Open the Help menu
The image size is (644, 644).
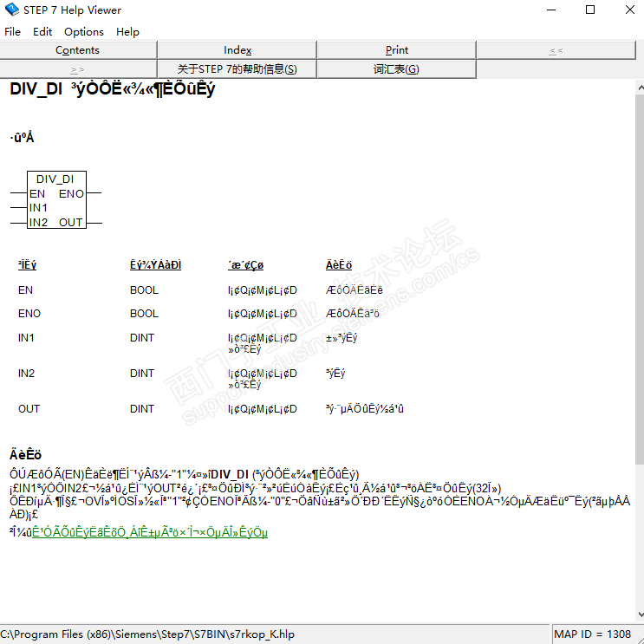click(127, 31)
